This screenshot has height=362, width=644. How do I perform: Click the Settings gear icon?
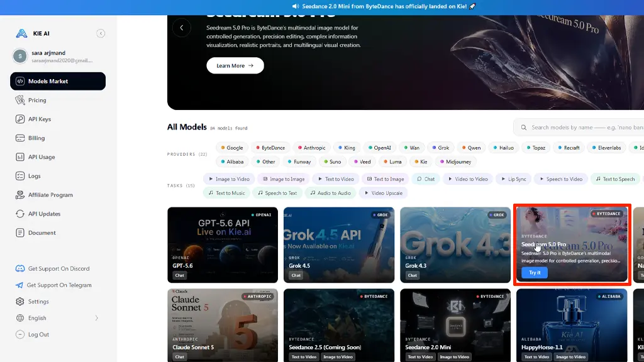19,301
